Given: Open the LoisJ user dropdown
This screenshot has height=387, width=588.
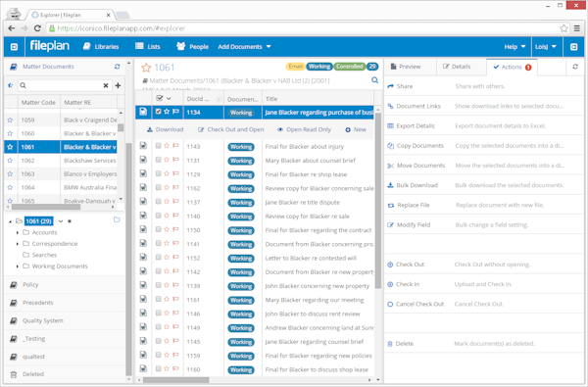Looking at the screenshot, I should (x=546, y=46).
